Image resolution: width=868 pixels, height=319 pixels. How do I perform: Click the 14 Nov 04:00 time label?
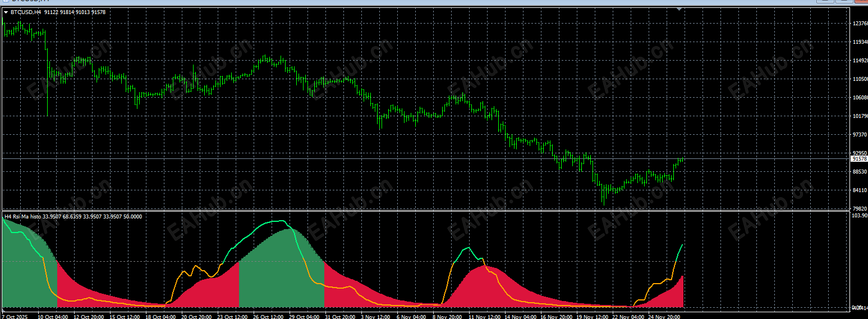tap(520, 316)
